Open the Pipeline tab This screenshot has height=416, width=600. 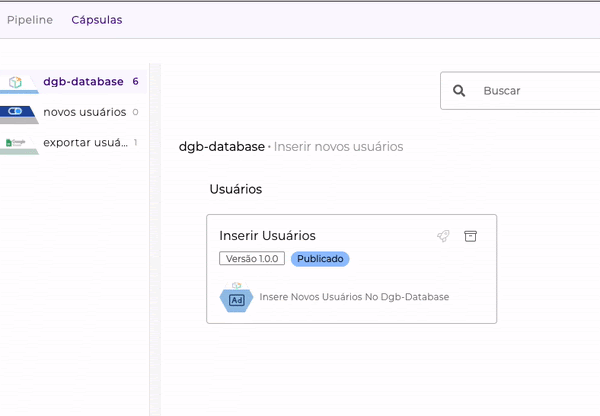click(x=30, y=19)
